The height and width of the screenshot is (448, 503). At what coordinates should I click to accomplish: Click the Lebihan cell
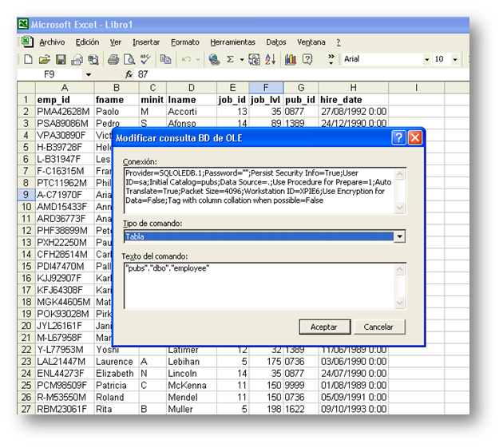pos(192,362)
